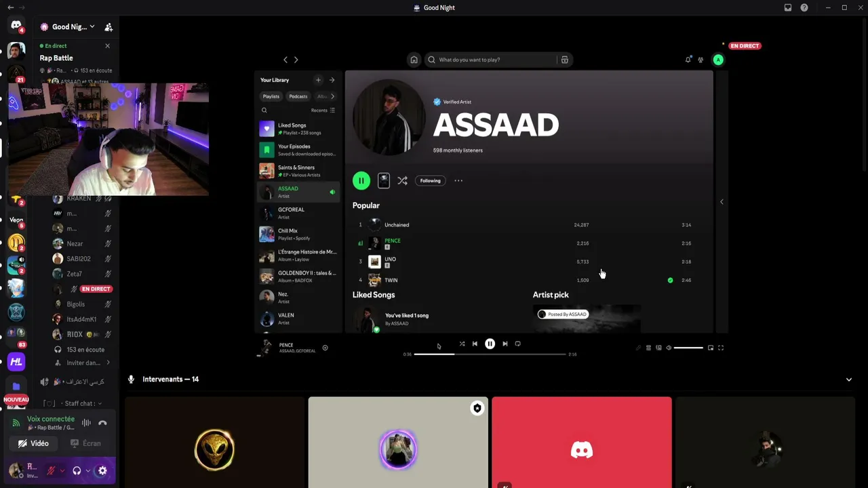Turn on Vidéo camera
Screen dimensions: 868x488
coord(33,443)
